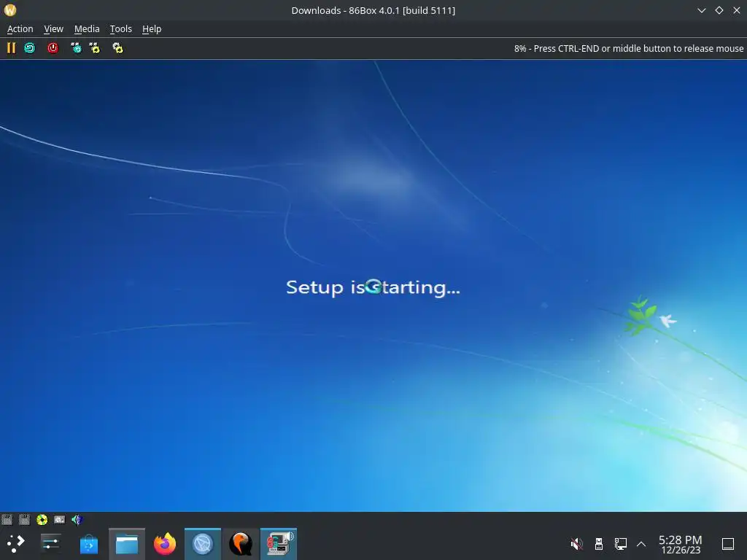Open the orange bird taskbar app
Screen dimensions: 747x560
(x=241, y=544)
